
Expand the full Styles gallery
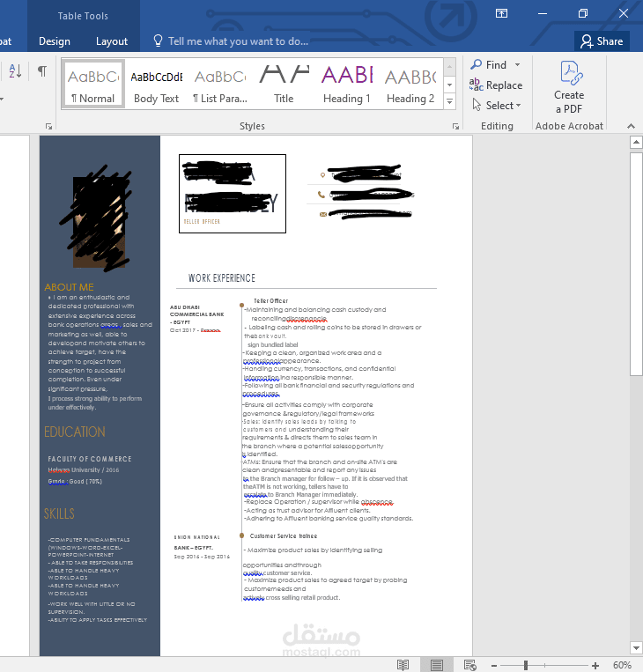coord(449,101)
